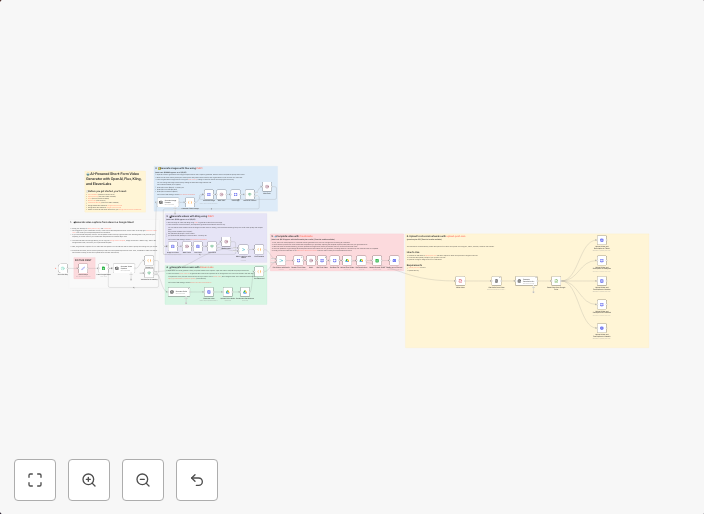Select the OpenAI node in the blue Flux section
Screen dimensions: 704x514
point(162,202)
